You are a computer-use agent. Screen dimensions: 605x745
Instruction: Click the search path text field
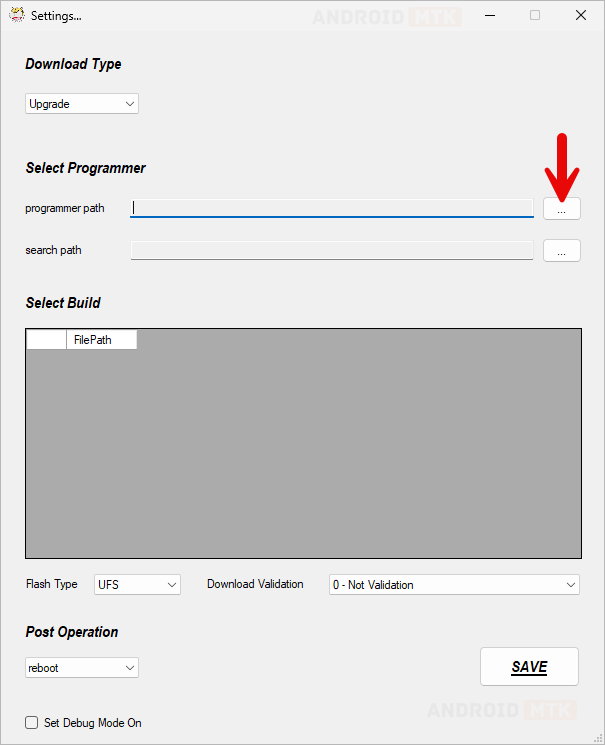pos(332,251)
